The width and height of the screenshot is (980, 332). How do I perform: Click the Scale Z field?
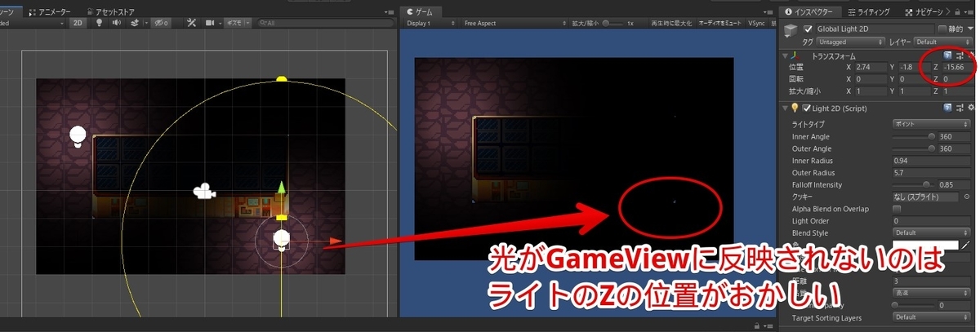(958, 91)
